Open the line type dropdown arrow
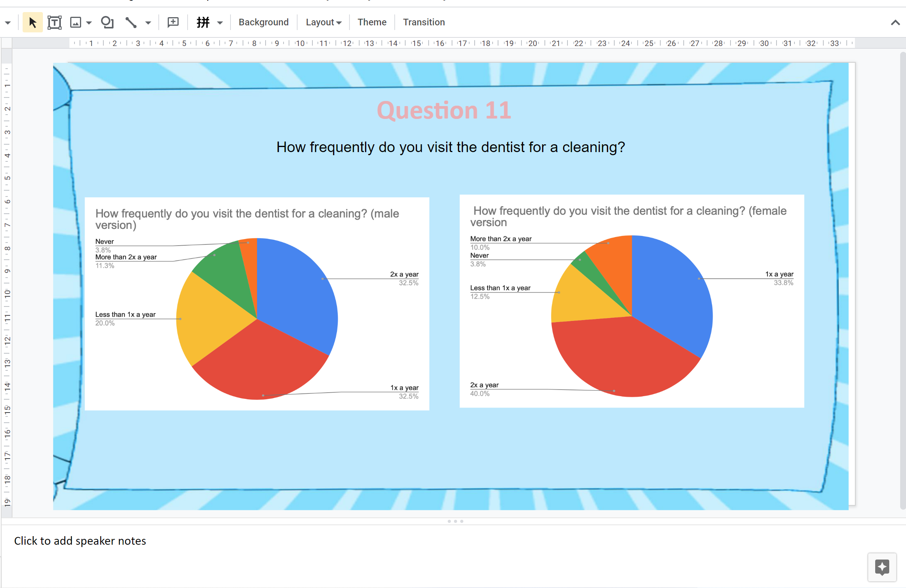This screenshot has width=906, height=588. [x=148, y=23]
